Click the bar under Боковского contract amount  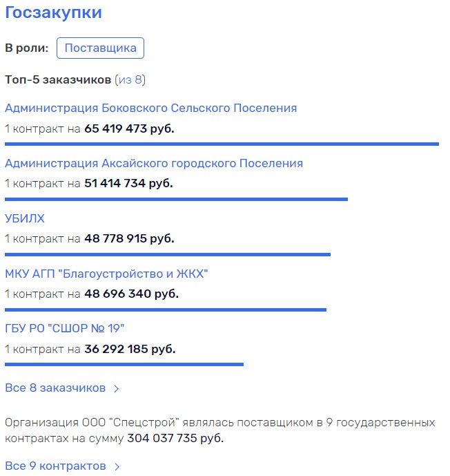tap(222, 144)
